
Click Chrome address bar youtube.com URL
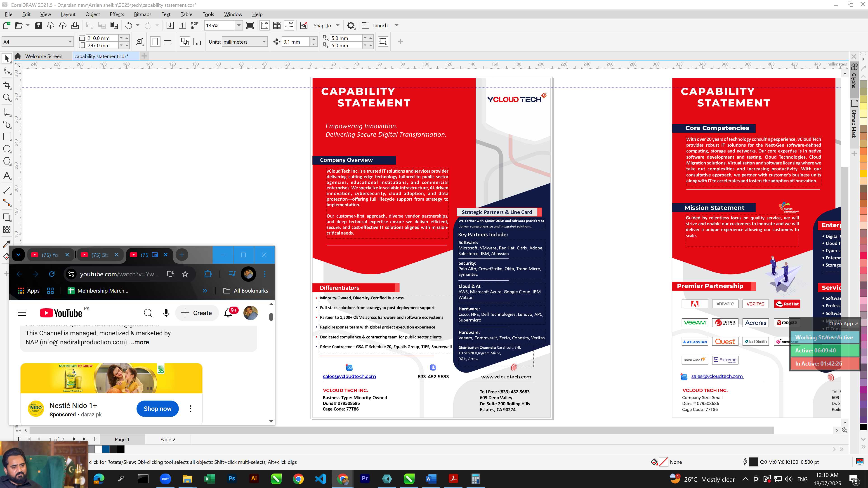click(119, 274)
